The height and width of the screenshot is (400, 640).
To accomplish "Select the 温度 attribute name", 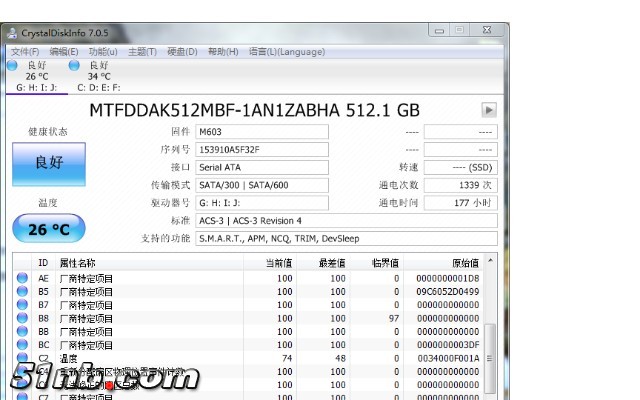I will click(x=68, y=358).
